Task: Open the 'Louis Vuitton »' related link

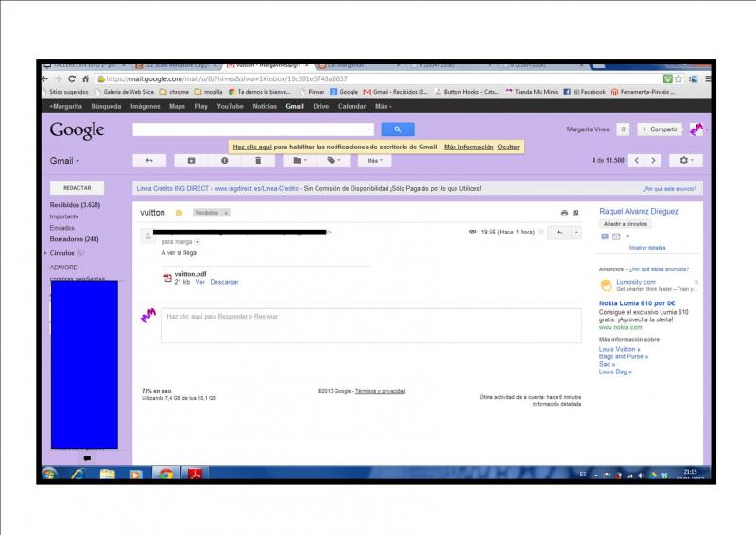Action: coord(619,349)
